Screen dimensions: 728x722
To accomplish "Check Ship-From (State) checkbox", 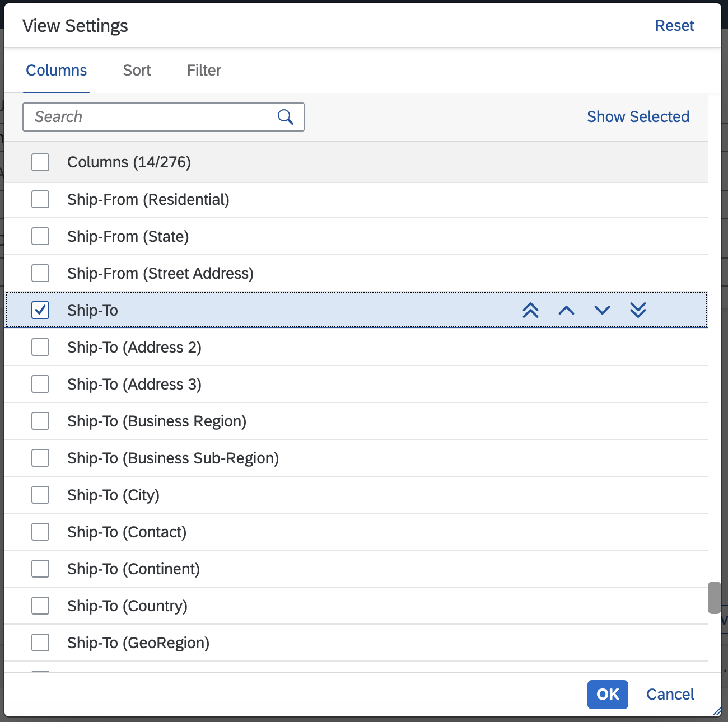I will pyautogui.click(x=40, y=236).
